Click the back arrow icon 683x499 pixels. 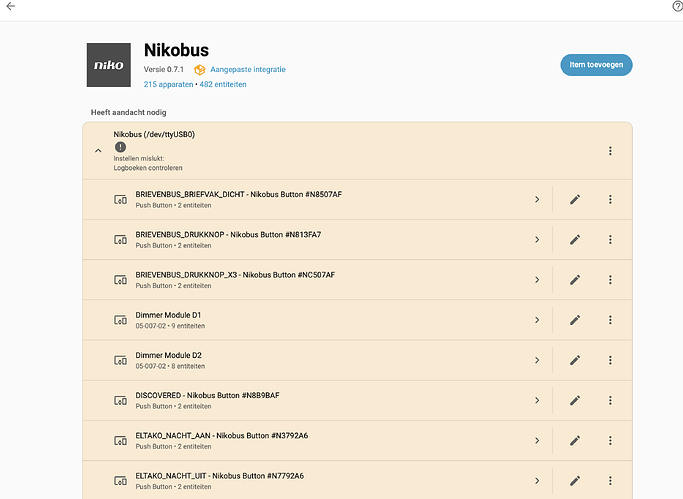(10, 7)
